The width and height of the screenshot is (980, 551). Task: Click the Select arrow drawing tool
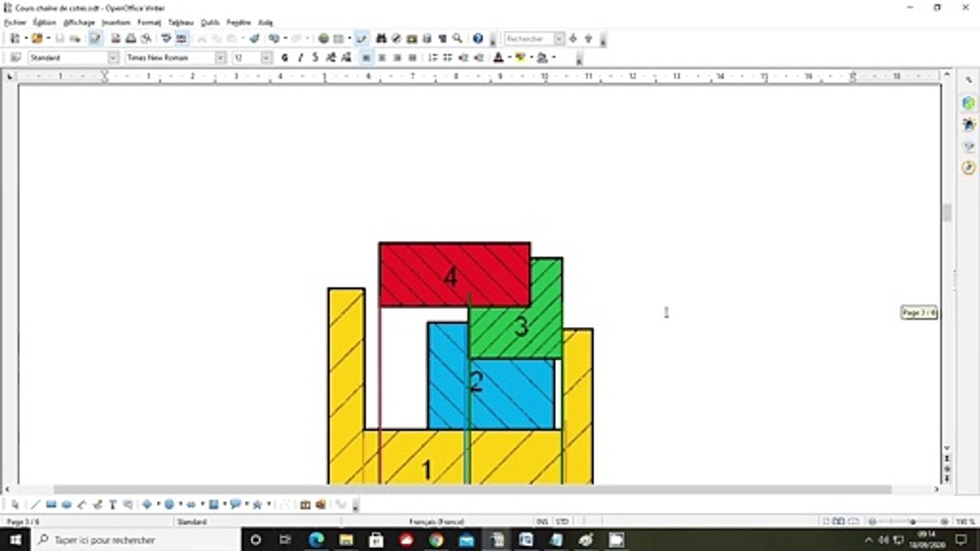click(x=15, y=504)
